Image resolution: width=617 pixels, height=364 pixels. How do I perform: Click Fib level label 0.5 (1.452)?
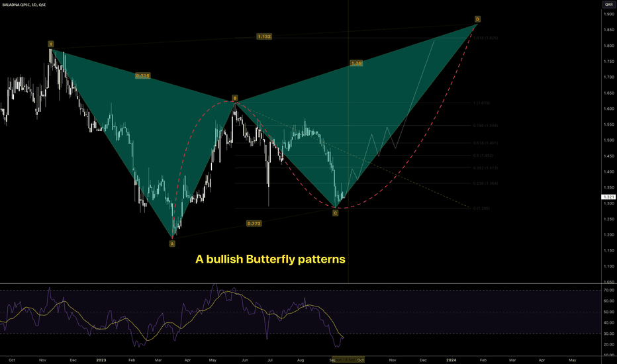[x=483, y=156]
